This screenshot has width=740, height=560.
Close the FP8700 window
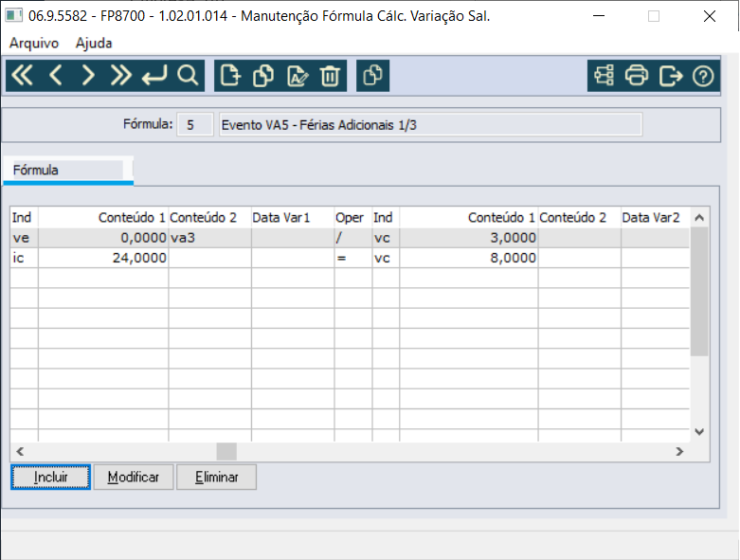pos(710,16)
